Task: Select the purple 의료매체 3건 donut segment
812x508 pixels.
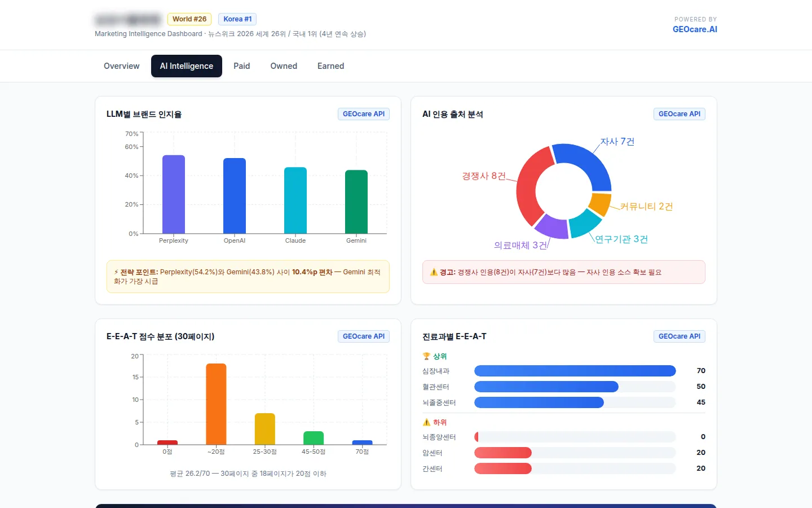Action: (552, 227)
